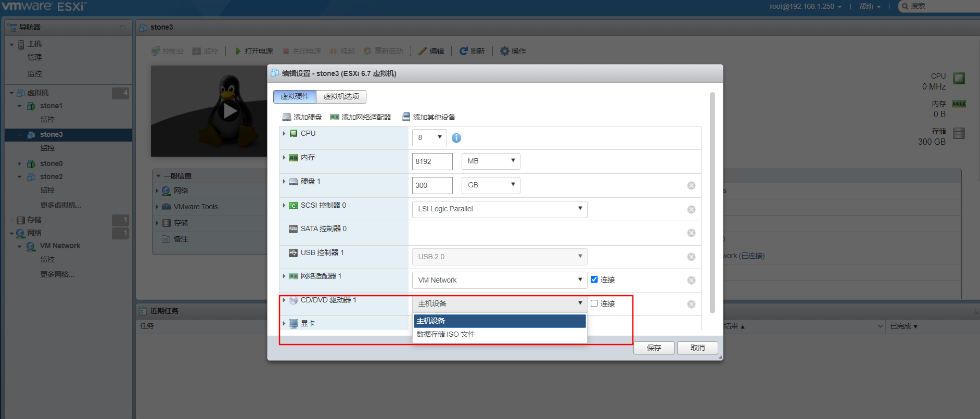Click 更多虚拟机... in navigator
This screenshot has width=980, height=419.
tap(60, 206)
